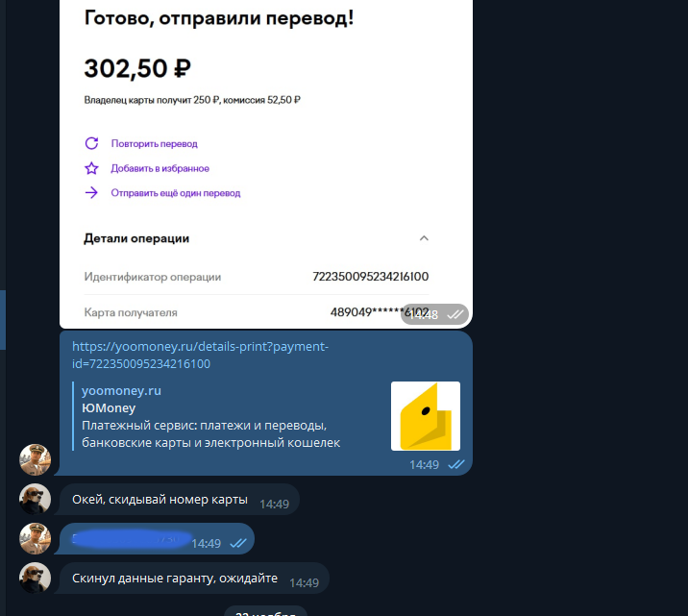Screen dimensions: 688x616
Task: Click dog avatar beside Скинул данные гаранту
Action: [36, 579]
